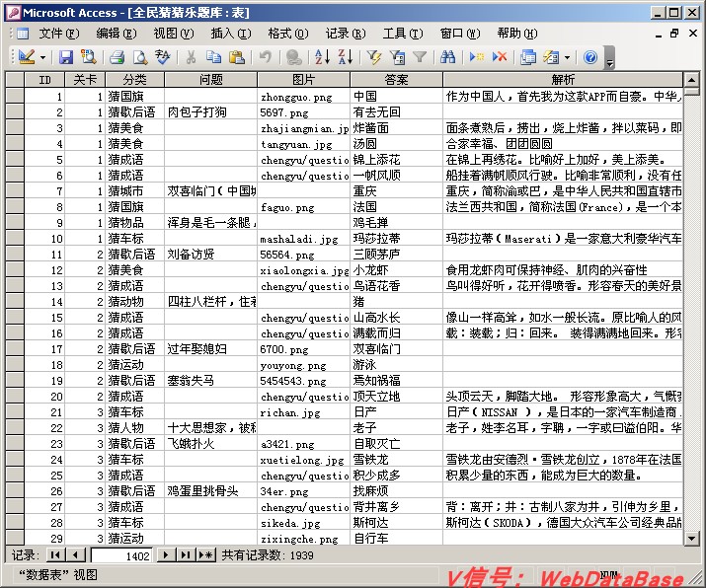This screenshot has height=588, width=706.
Task: Expand the toolbar options chevron
Action: pos(609,57)
